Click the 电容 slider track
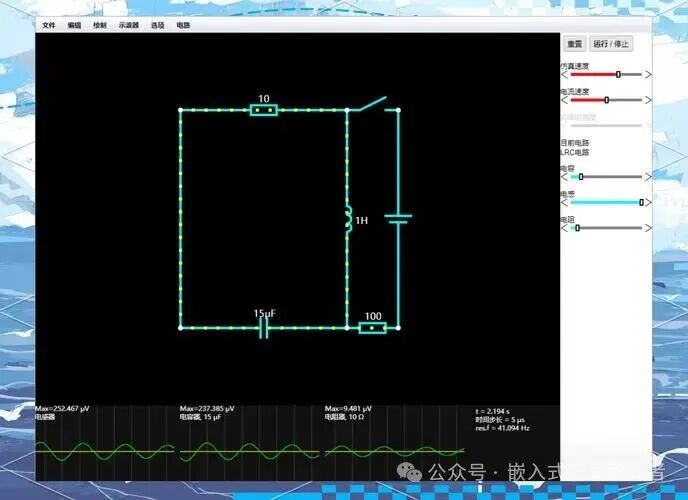The image size is (688, 500). pyautogui.click(x=606, y=177)
